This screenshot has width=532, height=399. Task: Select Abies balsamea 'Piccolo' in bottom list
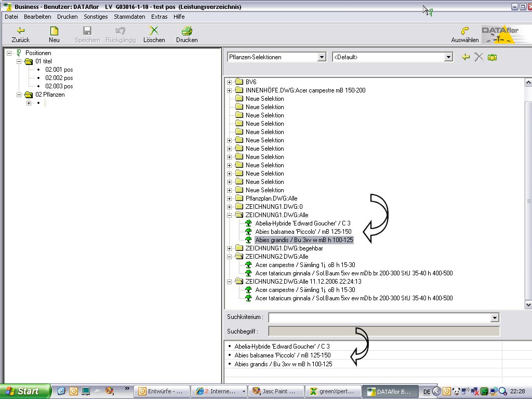point(283,355)
